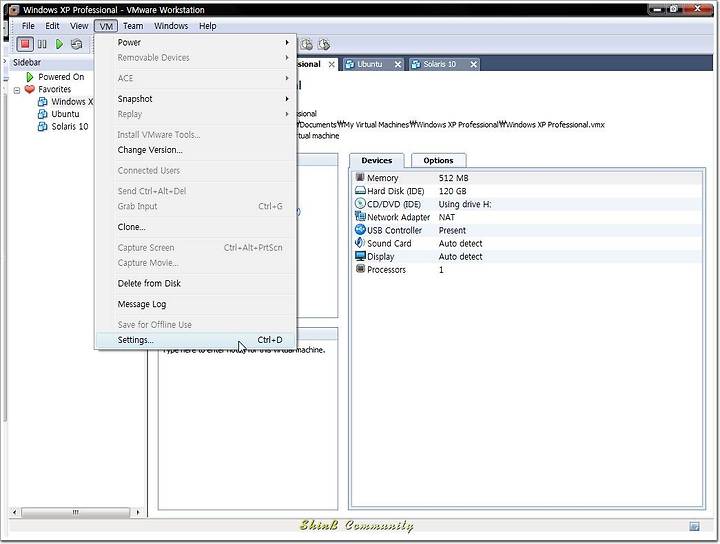Screen dimensions: 720x544
Task: Click the VM menu in menu bar
Action: pyautogui.click(x=106, y=26)
